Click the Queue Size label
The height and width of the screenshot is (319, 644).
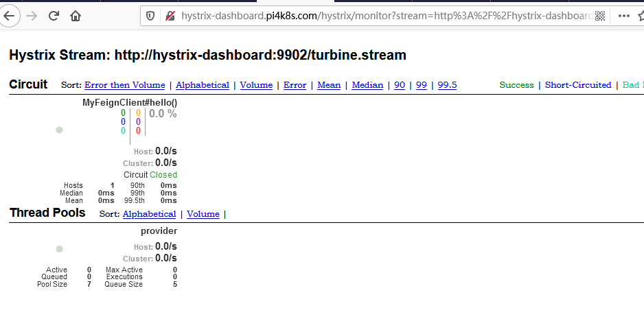click(124, 284)
